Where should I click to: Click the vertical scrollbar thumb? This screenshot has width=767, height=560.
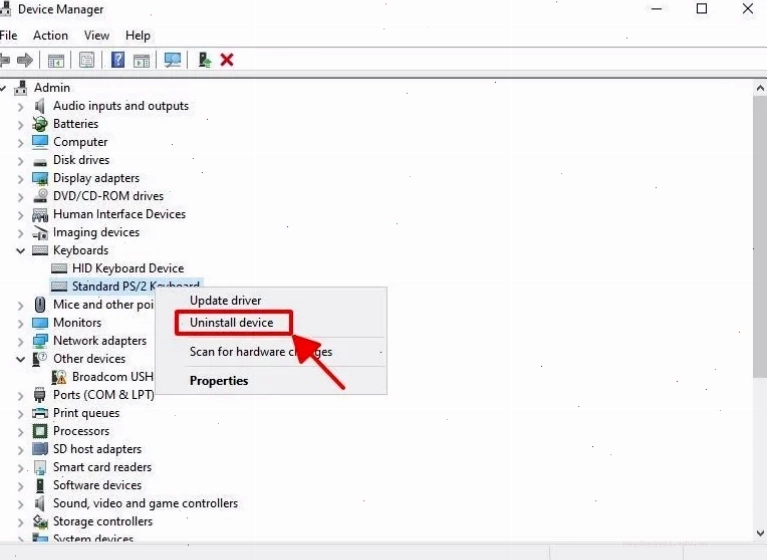(x=760, y=236)
